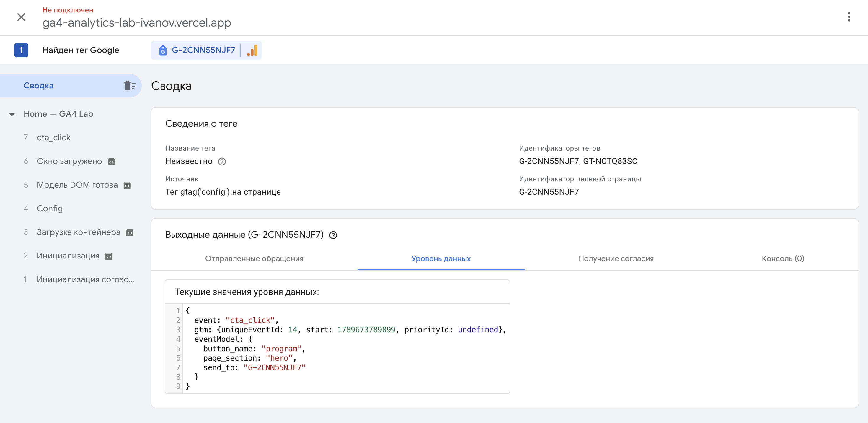Click the Не подключен status text
868x423 pixels.
click(68, 10)
